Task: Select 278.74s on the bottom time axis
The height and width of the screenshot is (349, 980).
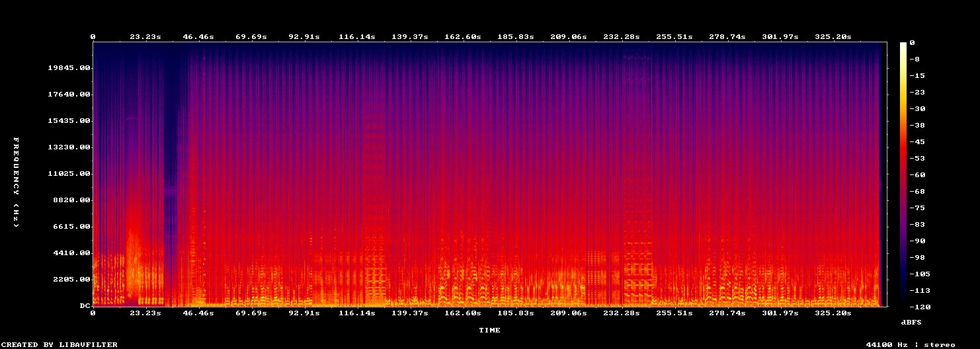Action: coord(727,313)
